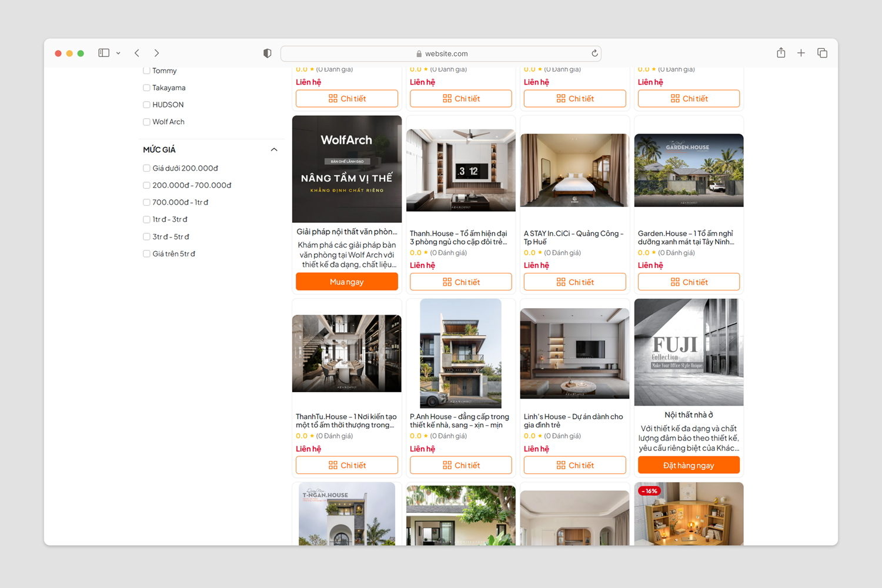The height and width of the screenshot is (588, 882).
Task: Click Liên hệ price on Garden.House card
Action: (x=650, y=265)
